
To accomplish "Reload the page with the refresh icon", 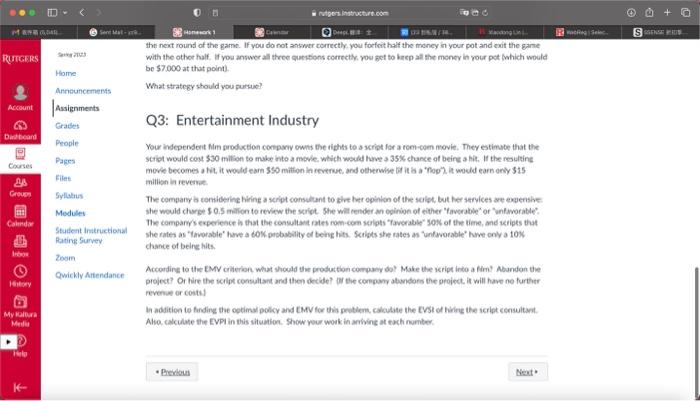I will (x=485, y=13).
